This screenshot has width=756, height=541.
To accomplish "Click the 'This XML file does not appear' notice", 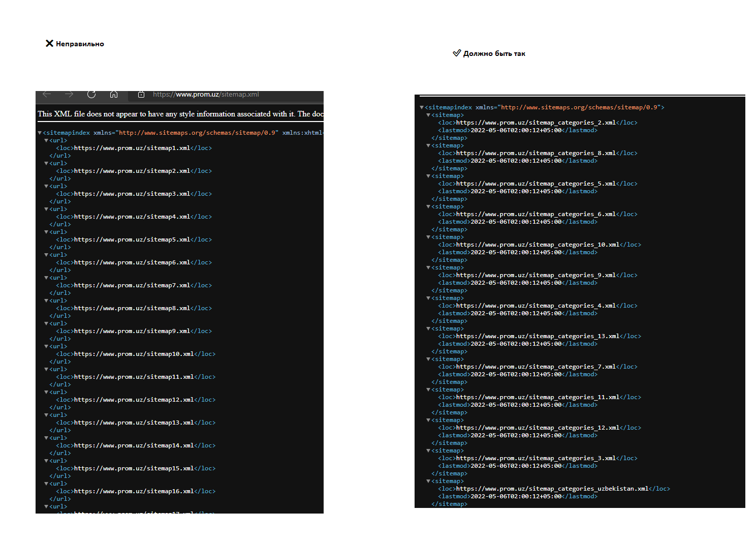I will [180, 114].
